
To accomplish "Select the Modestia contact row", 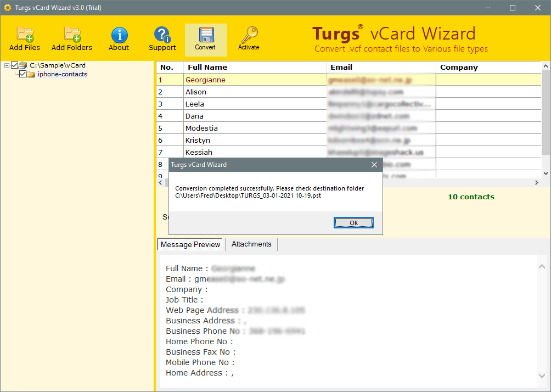I will [x=348, y=128].
